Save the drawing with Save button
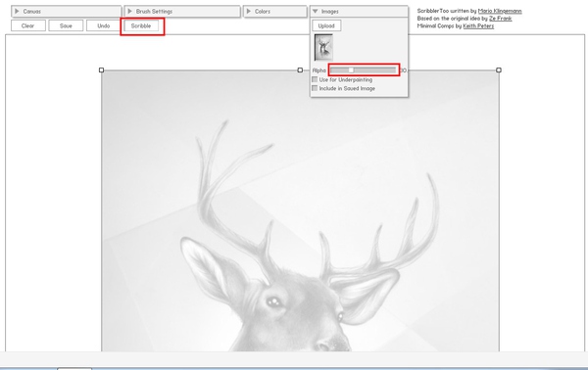This screenshot has height=370, width=588. (66, 25)
